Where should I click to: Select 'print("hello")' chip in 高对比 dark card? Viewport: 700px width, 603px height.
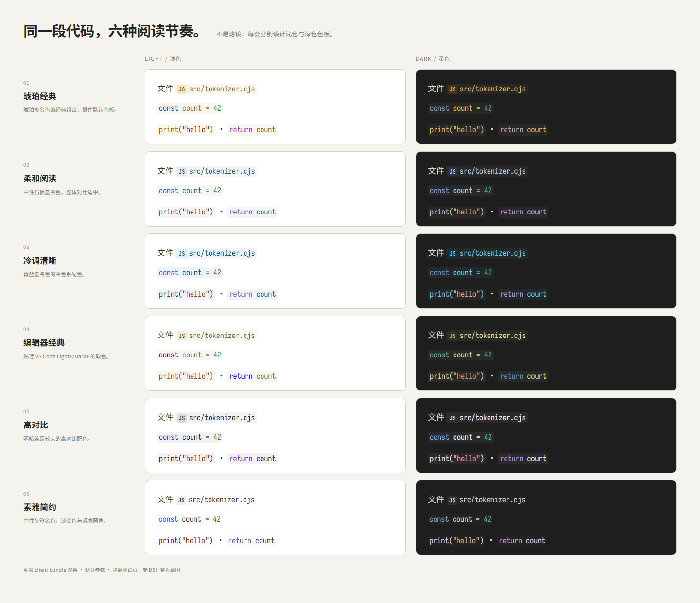click(x=457, y=459)
